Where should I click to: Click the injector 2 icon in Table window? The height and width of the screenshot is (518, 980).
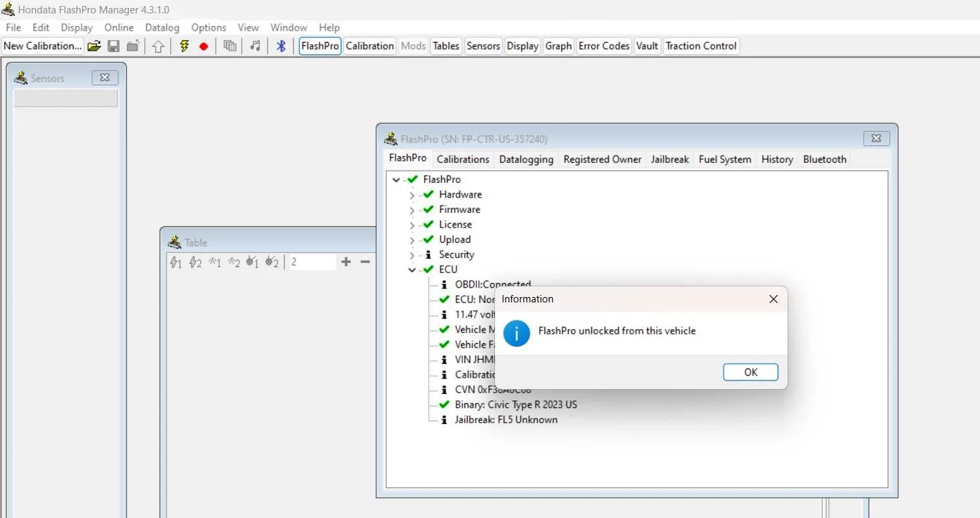pos(272,262)
